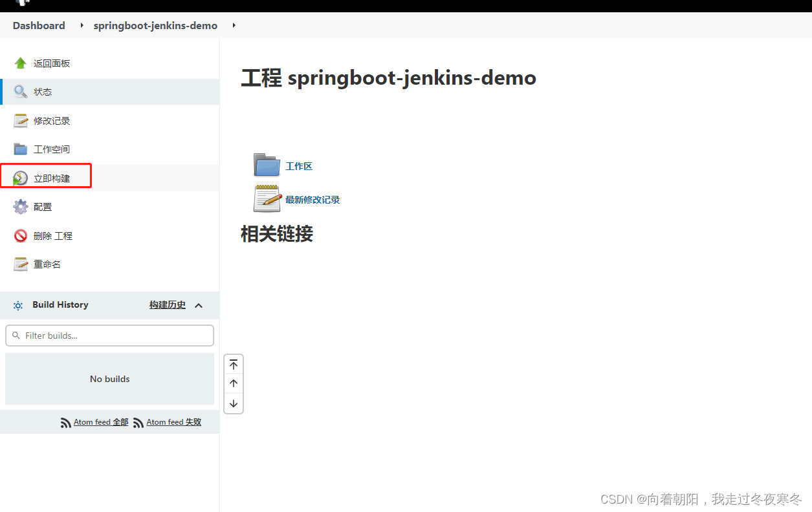
Task: Click the RSS icon for Atom feed 全部
Action: (x=66, y=423)
